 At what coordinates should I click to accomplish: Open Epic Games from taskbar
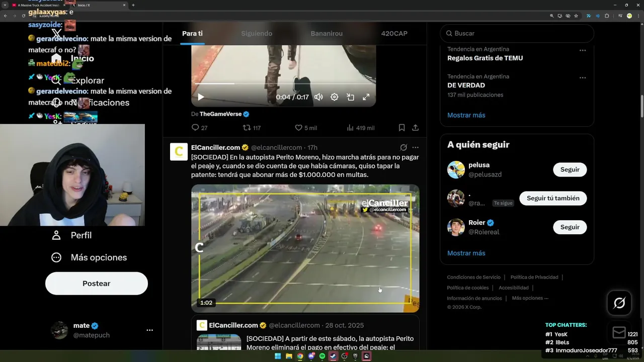pos(355,356)
